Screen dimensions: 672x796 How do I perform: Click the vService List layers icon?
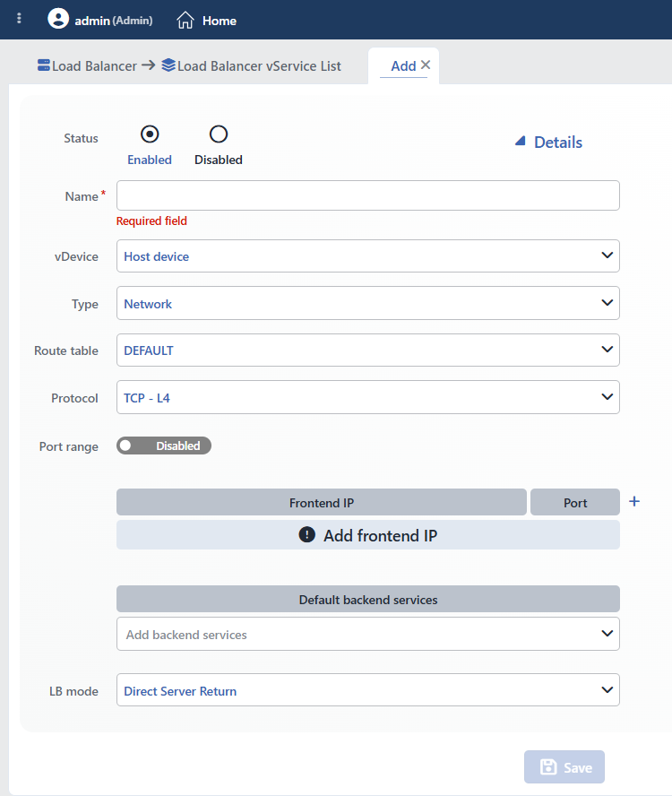(168, 65)
